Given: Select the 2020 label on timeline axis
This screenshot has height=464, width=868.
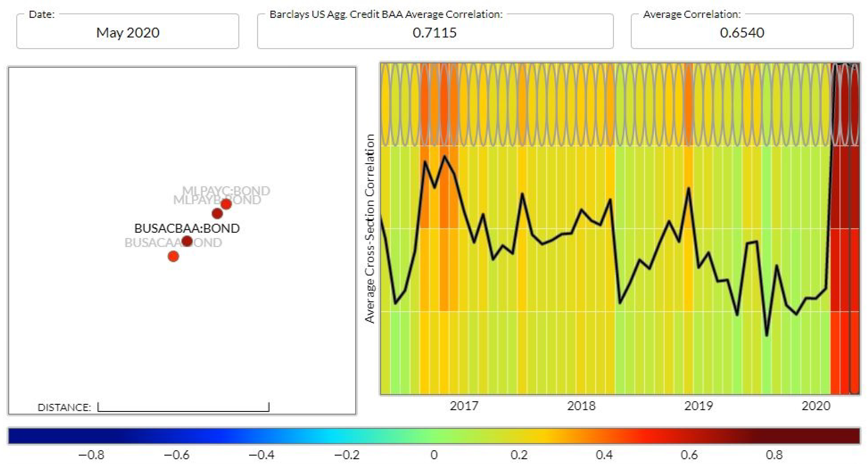Looking at the screenshot, I should [816, 406].
